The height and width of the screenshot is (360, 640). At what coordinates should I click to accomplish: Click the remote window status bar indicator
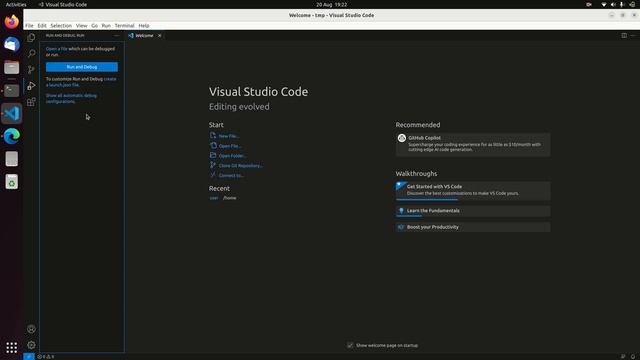29,356
